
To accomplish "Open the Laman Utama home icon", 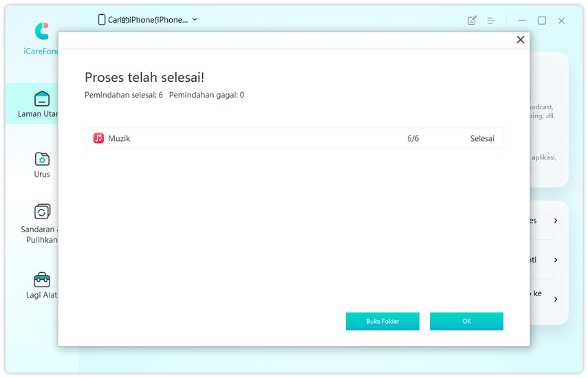I will (x=42, y=98).
